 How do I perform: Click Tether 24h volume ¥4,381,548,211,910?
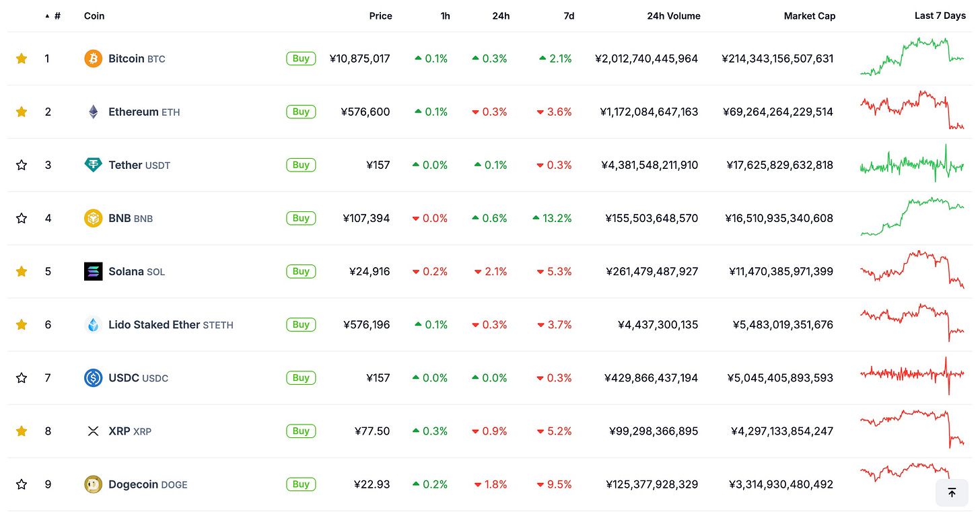649,165
